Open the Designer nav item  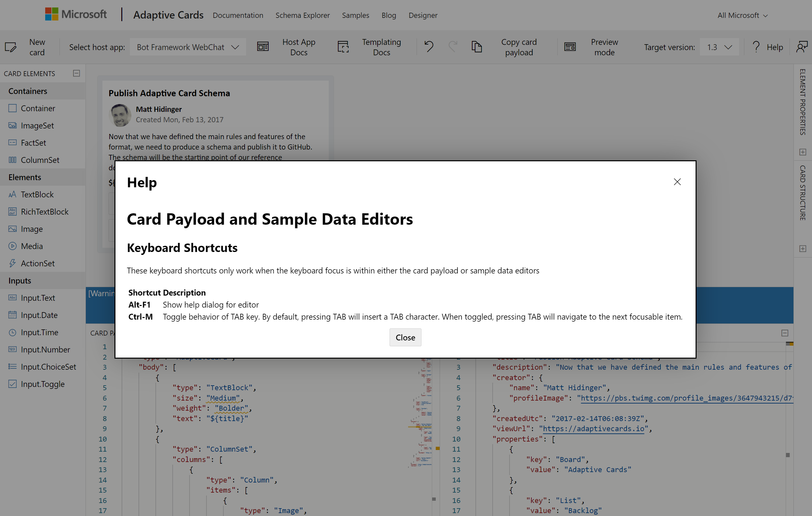423,15
